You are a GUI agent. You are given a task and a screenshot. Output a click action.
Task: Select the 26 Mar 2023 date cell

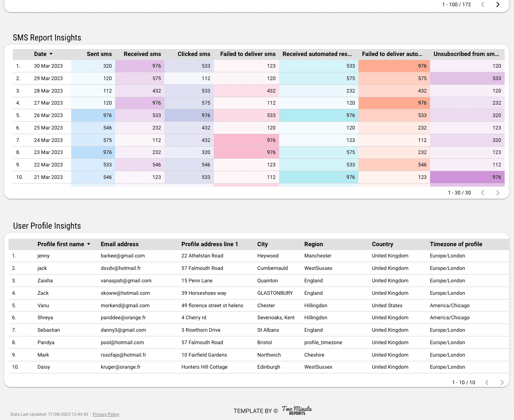click(x=48, y=115)
